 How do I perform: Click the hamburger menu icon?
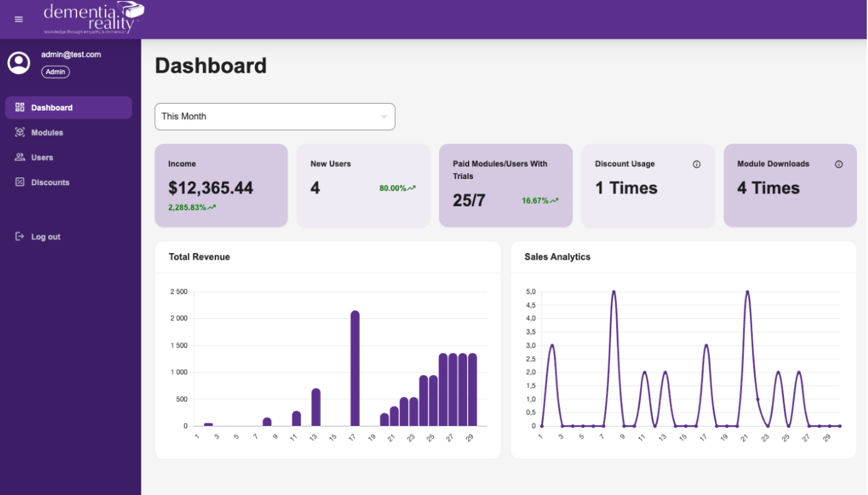19,19
